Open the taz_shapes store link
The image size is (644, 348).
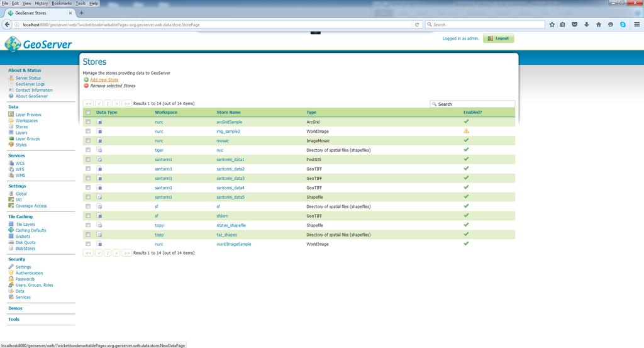(x=226, y=235)
